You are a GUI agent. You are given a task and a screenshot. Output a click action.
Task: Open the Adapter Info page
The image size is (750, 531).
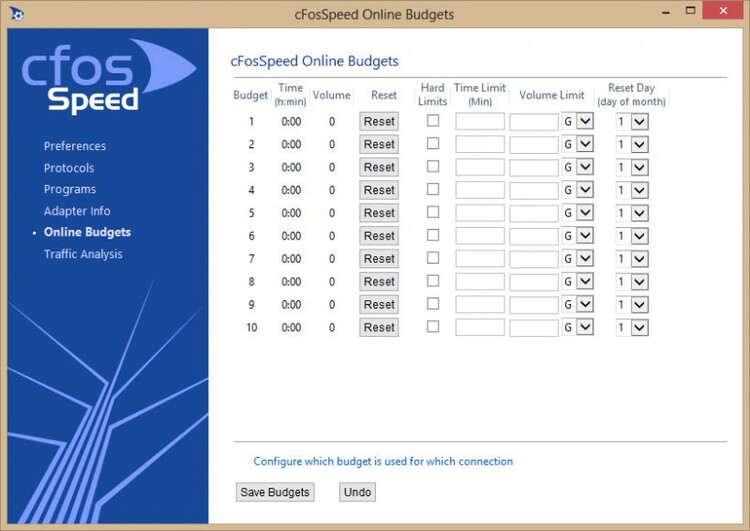tap(77, 211)
